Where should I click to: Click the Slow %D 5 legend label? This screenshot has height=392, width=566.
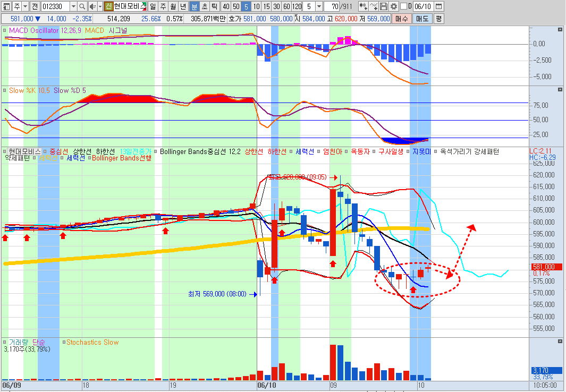point(70,90)
